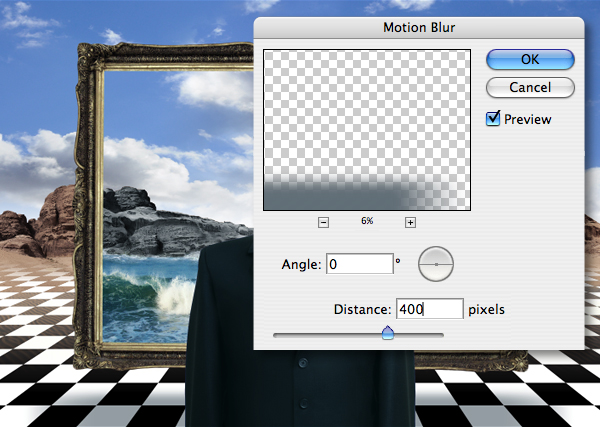Click the top button on dark suit

click(303, 362)
